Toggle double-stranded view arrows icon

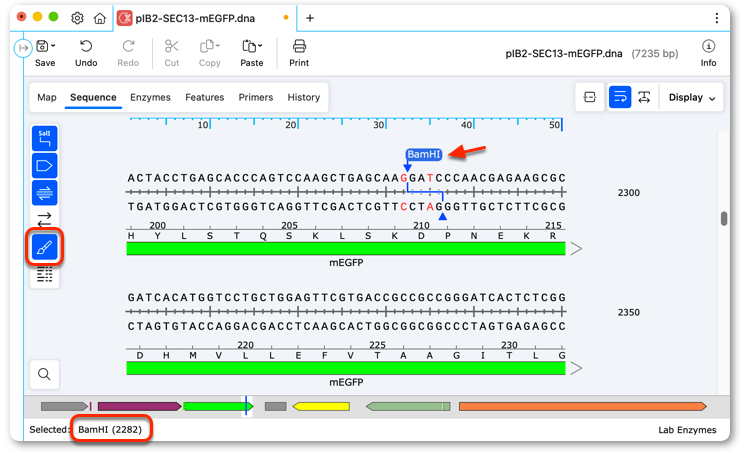coord(44,220)
